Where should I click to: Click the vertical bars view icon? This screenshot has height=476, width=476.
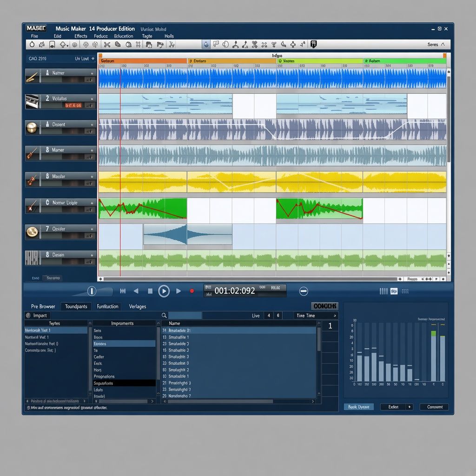click(383, 291)
